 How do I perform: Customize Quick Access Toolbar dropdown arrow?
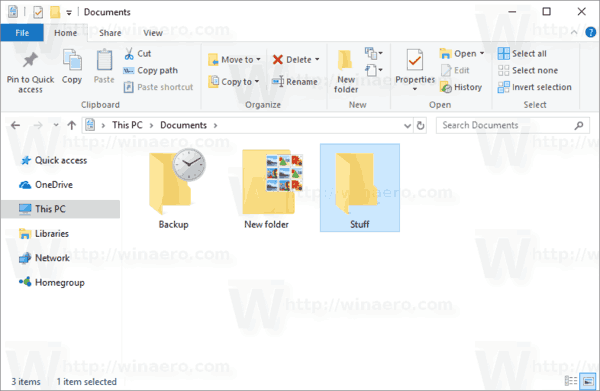click(x=69, y=13)
